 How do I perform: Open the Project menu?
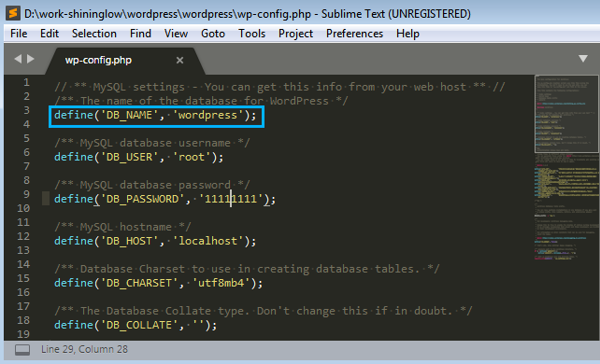295,34
